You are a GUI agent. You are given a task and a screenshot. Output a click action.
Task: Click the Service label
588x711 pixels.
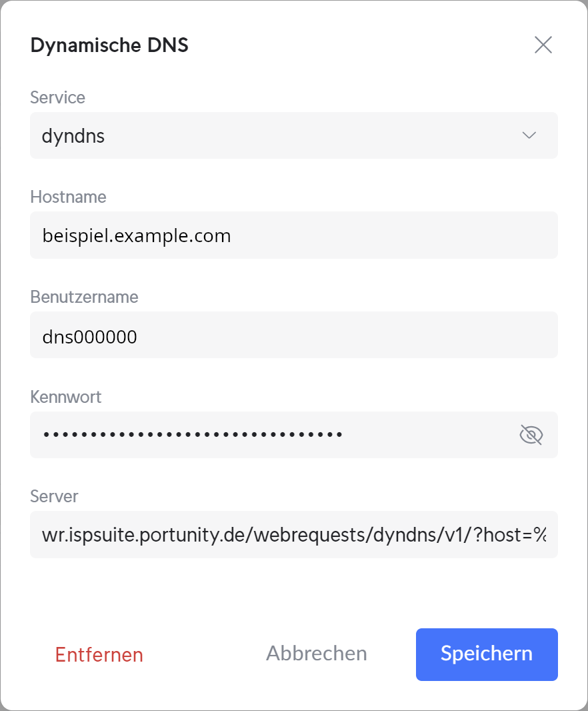click(57, 97)
